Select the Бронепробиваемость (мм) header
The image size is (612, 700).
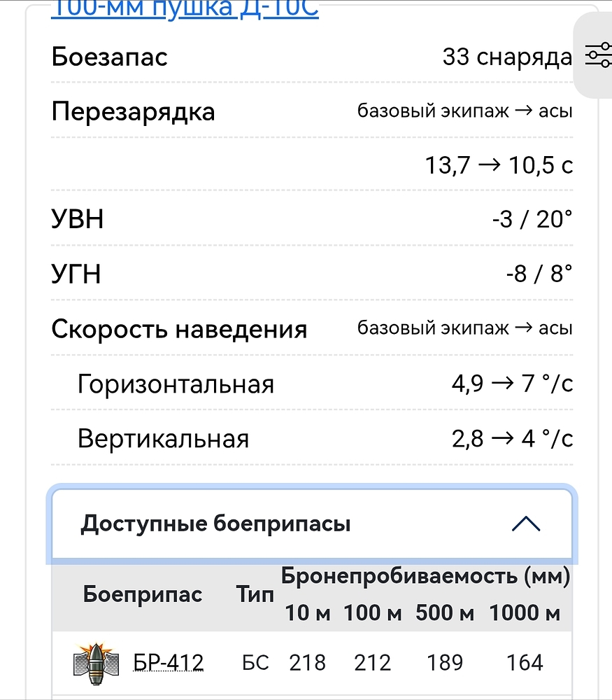pyautogui.click(x=425, y=577)
